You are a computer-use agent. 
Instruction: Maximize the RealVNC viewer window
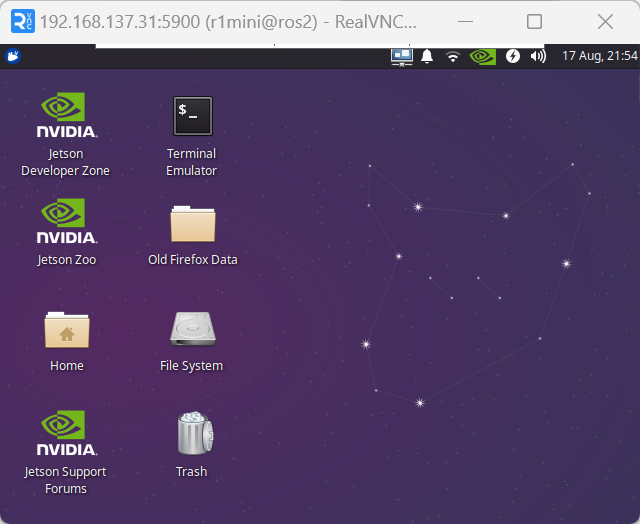[534, 22]
